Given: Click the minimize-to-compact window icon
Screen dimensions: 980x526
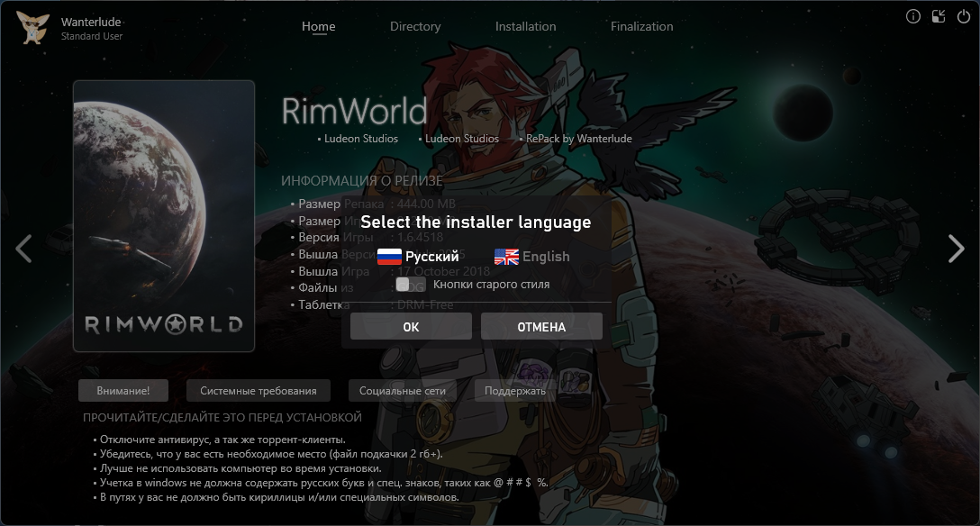Looking at the screenshot, I should point(939,16).
